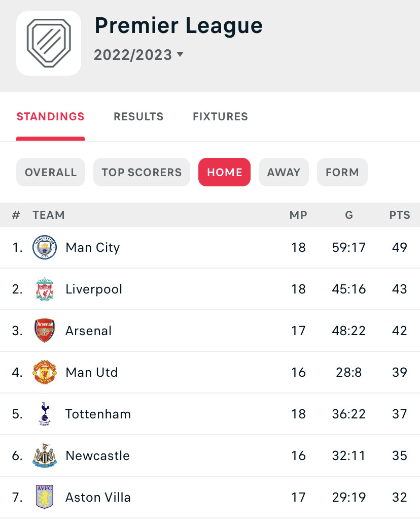The height and width of the screenshot is (522, 420).
Task: Expand the season selector arrow
Action: click(180, 54)
